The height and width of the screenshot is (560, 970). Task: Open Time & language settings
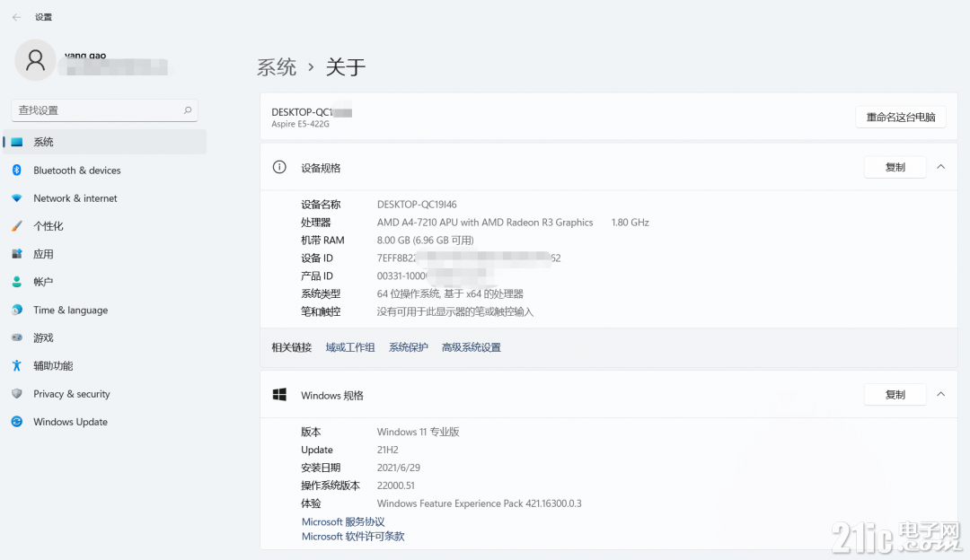(x=105, y=310)
